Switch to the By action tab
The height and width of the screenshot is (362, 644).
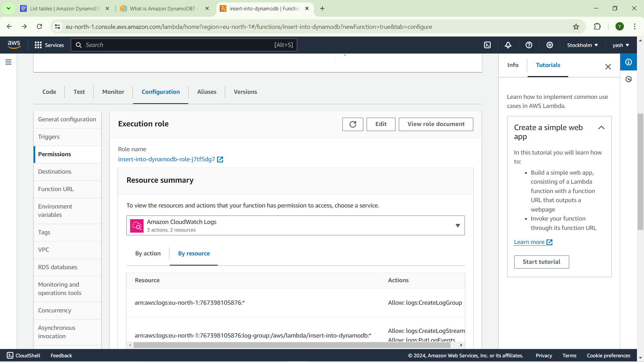tap(148, 253)
